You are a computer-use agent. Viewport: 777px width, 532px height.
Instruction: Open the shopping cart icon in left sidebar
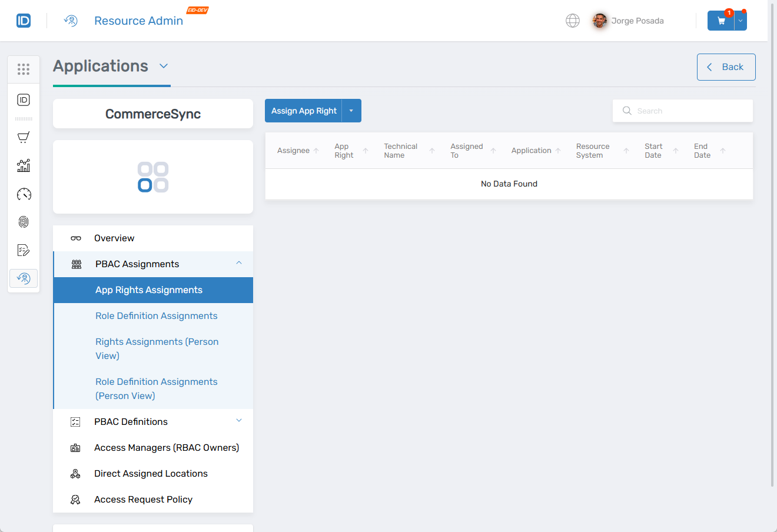click(x=24, y=138)
